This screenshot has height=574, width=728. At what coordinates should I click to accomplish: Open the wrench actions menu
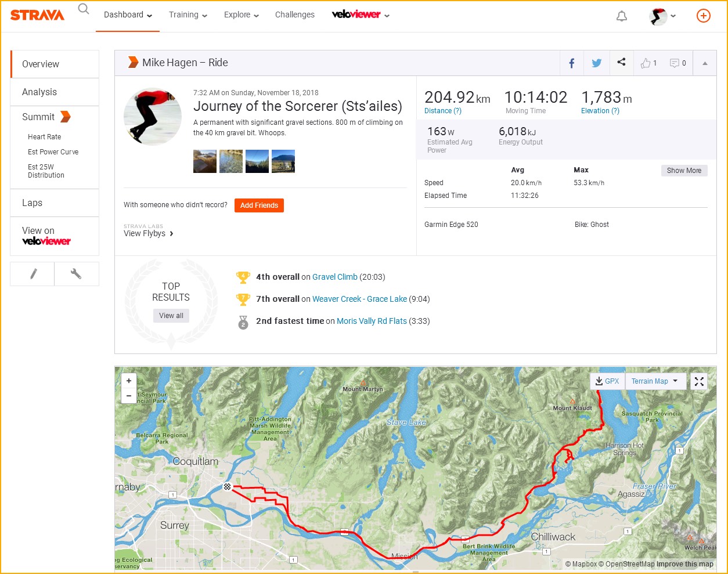[76, 274]
